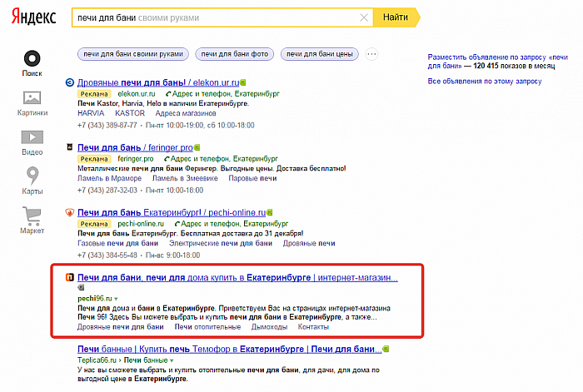Image resolution: width=583 pixels, height=392 pixels.
Task: Click elekon.ur.ru favicon icon
Action: pyautogui.click(x=69, y=82)
